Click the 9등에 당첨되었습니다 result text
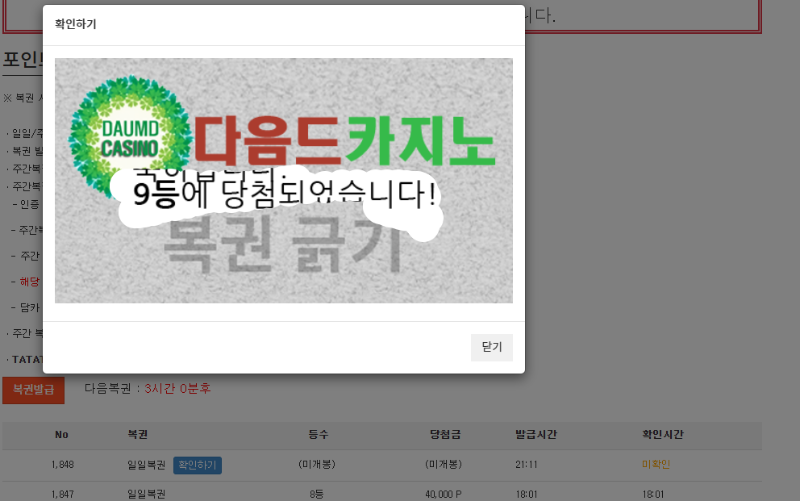This screenshot has height=501, width=800. click(x=285, y=195)
